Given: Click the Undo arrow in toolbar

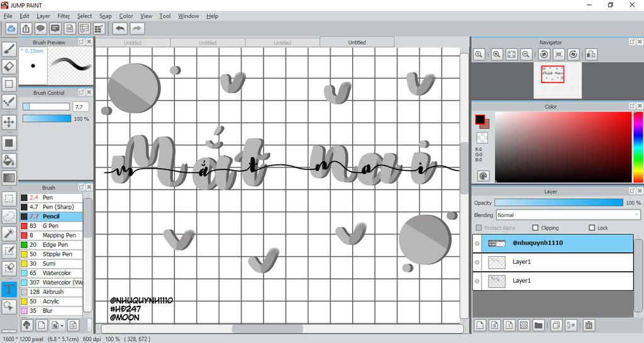Looking at the screenshot, I should [120, 28].
